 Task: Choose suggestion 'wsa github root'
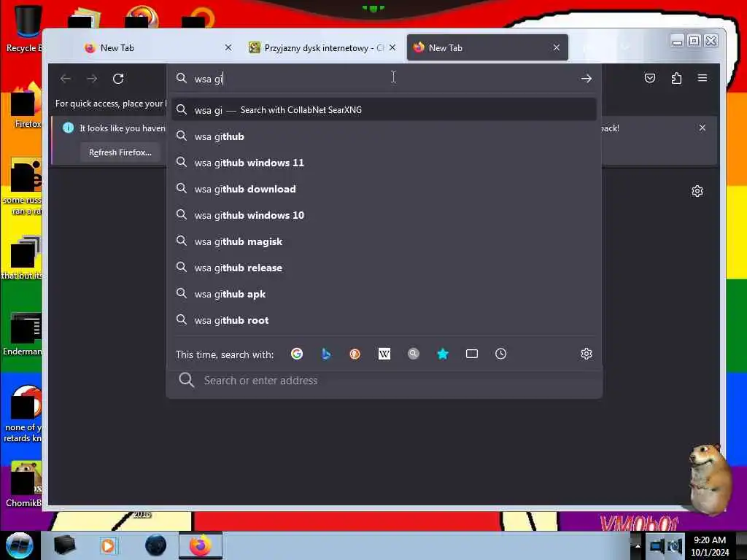coord(384,321)
